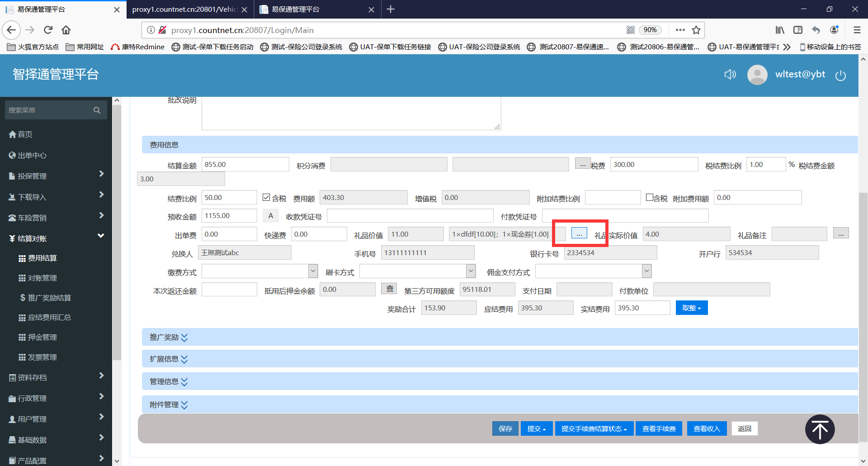
Task: Click the sound speaker icon in header
Action: point(730,75)
